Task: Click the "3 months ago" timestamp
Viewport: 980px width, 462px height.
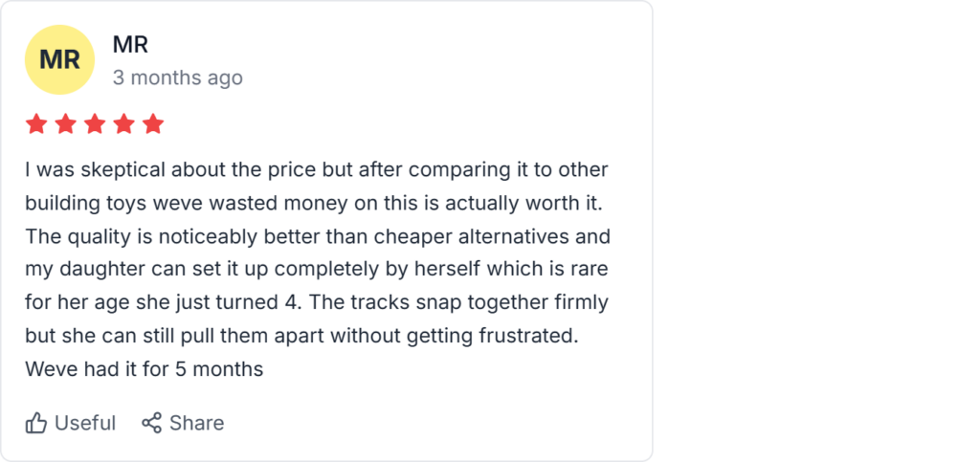Action: point(177,77)
